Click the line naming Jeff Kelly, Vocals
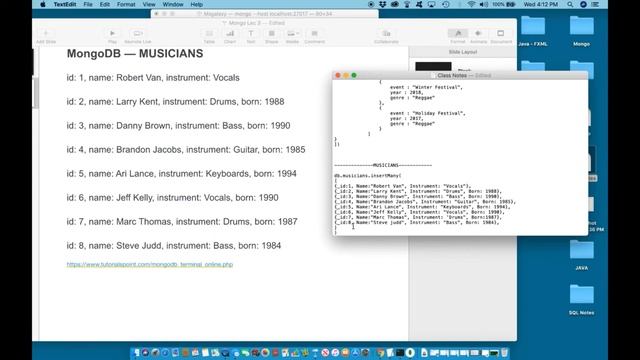This screenshot has width=640, height=360. pyautogui.click(x=173, y=198)
